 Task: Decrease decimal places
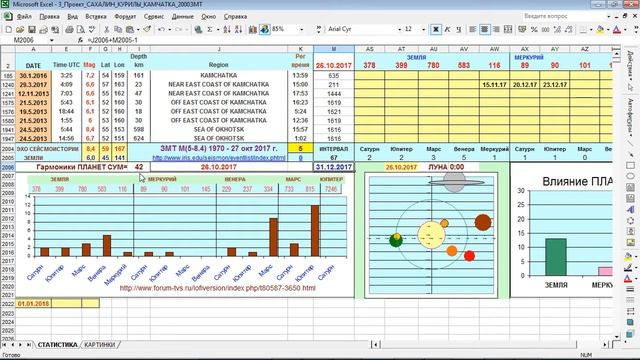pyautogui.click(x=569, y=29)
